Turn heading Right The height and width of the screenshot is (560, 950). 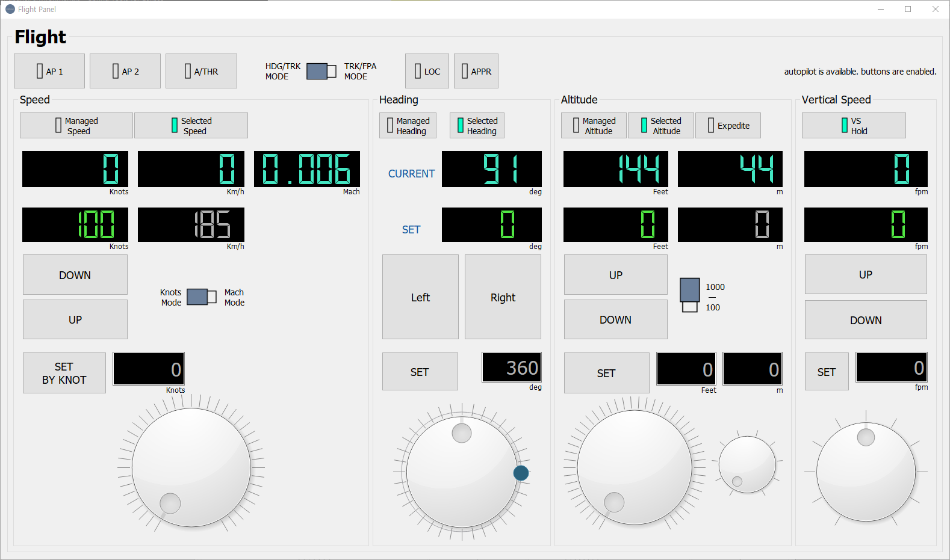[x=503, y=297]
